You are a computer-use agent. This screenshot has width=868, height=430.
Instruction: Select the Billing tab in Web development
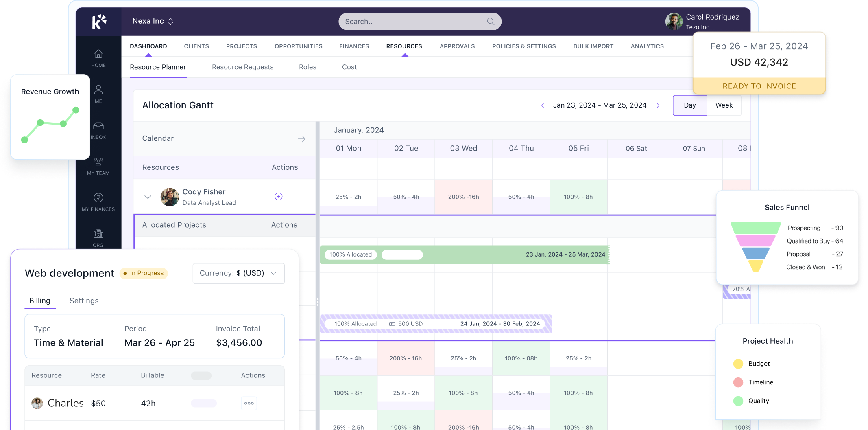40,301
